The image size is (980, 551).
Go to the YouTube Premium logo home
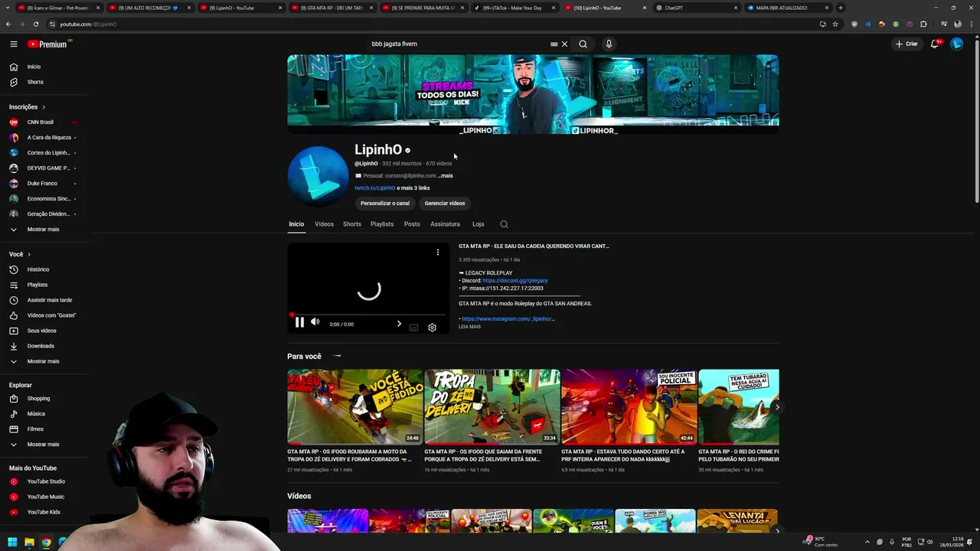47,44
